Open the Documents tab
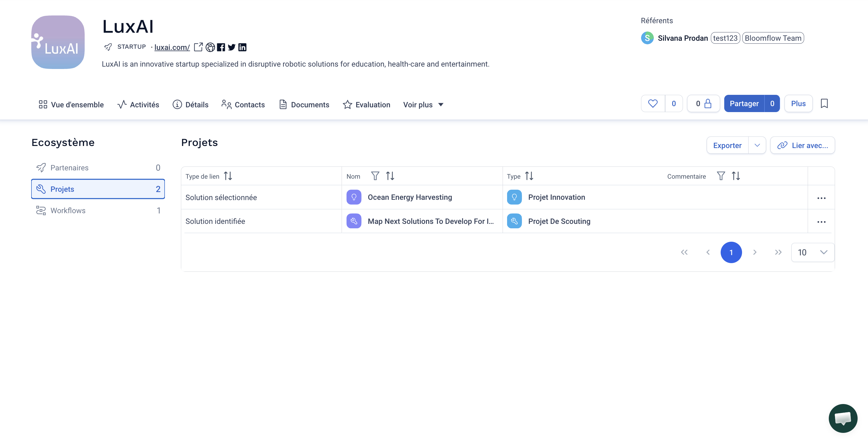Screen dimensions: 868x440 pos(304,105)
